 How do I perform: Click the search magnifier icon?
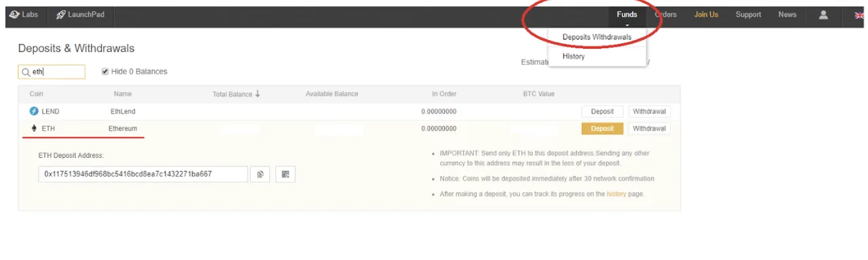click(26, 72)
